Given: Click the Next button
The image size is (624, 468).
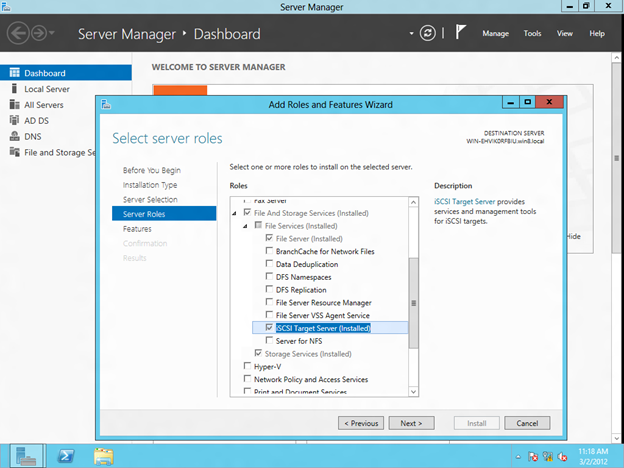Looking at the screenshot, I should click(411, 423).
